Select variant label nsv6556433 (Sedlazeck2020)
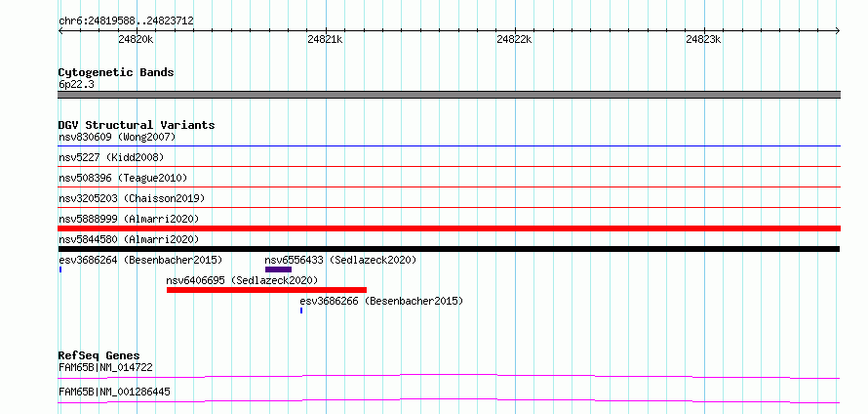Screen dimensions: 868x414 tap(340, 260)
